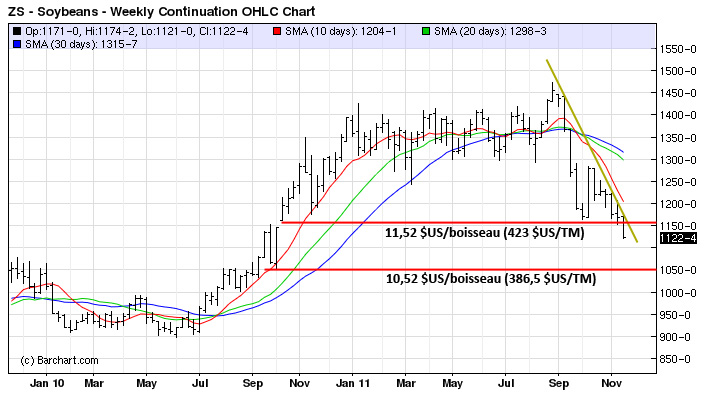The image size is (706, 398).
Task: Click the 'Mar' label after 'Jan 11'
Action: [x=406, y=384]
